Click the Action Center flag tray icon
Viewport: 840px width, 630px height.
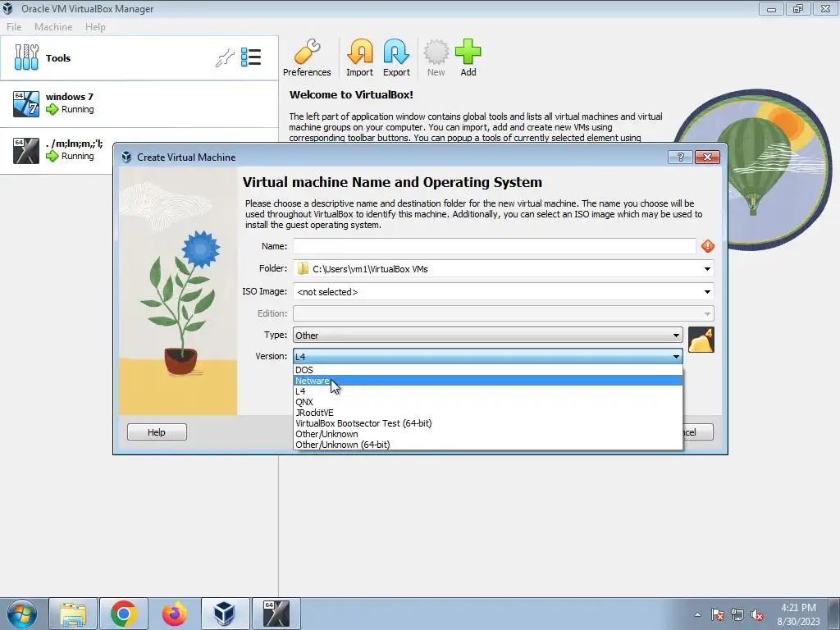point(718,614)
